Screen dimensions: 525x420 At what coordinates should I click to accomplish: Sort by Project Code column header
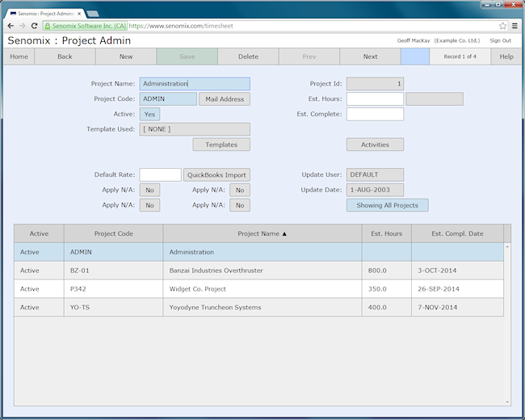pyautogui.click(x=114, y=233)
